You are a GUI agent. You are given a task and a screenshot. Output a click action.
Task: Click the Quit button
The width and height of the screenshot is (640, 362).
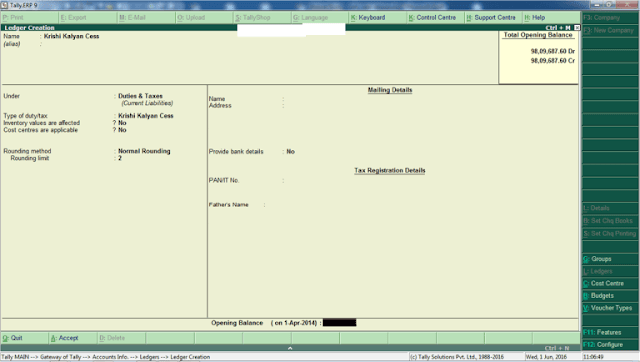[x=24, y=338]
